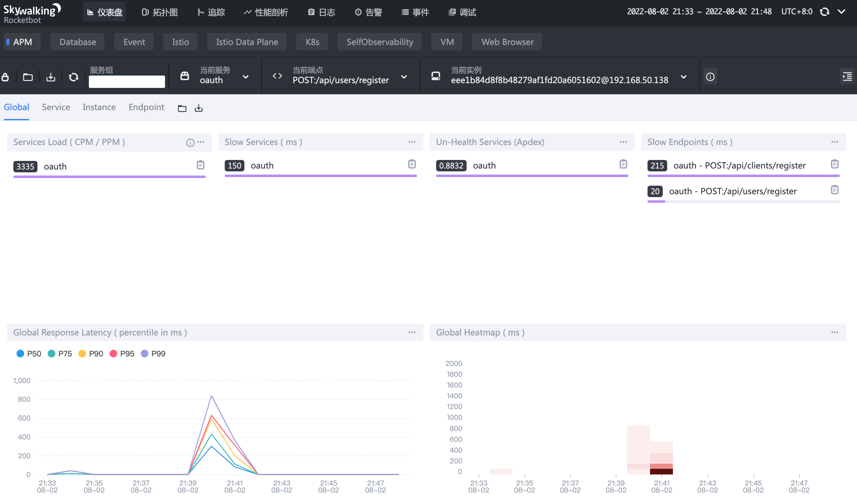
Task: Select the APM dashboard button
Action: (22, 42)
